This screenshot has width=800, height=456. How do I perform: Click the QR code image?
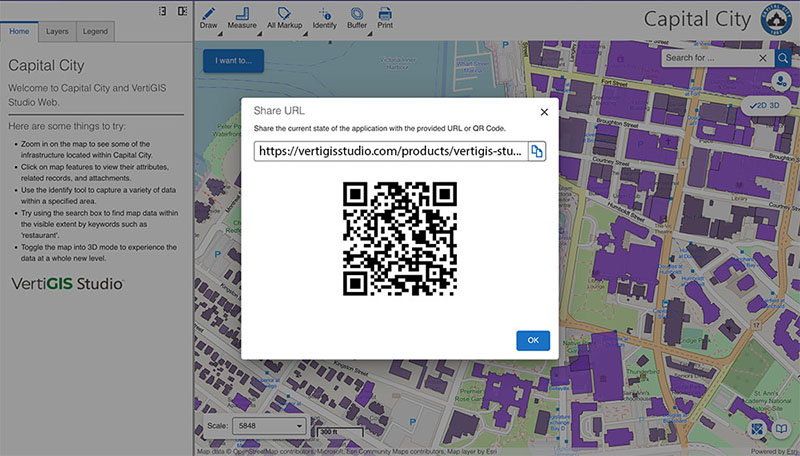click(x=400, y=239)
